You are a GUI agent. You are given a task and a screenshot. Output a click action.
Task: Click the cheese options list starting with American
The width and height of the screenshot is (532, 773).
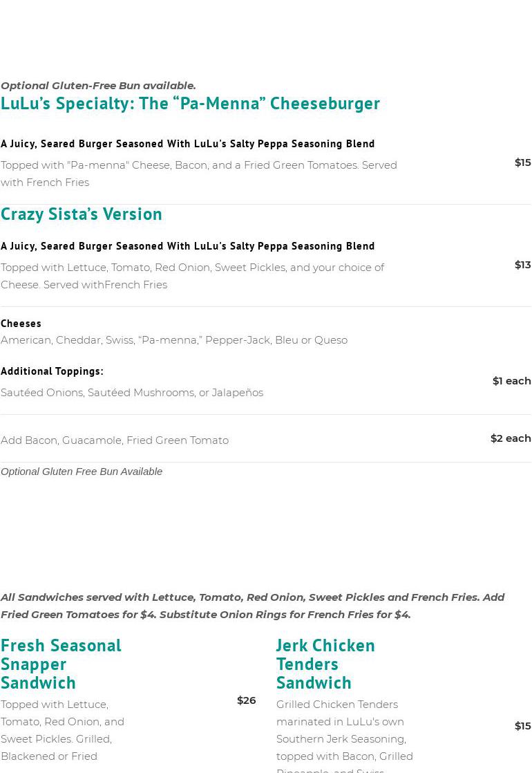174,340
